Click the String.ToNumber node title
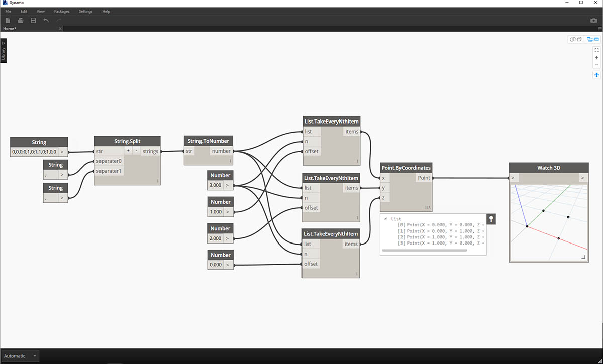603x364 pixels. pos(208,141)
